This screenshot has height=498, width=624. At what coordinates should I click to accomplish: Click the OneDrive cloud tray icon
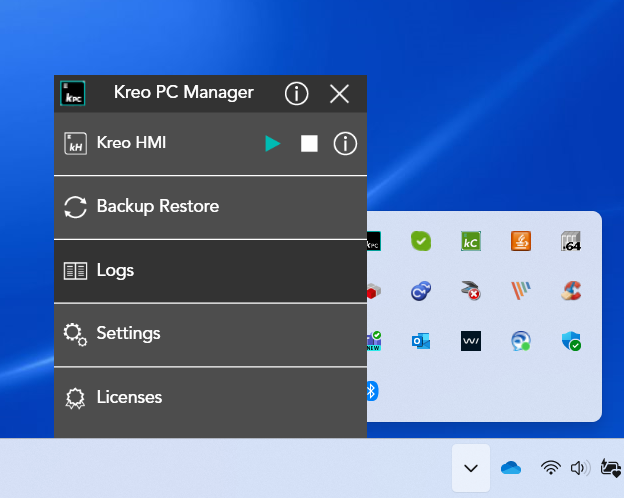click(x=511, y=468)
